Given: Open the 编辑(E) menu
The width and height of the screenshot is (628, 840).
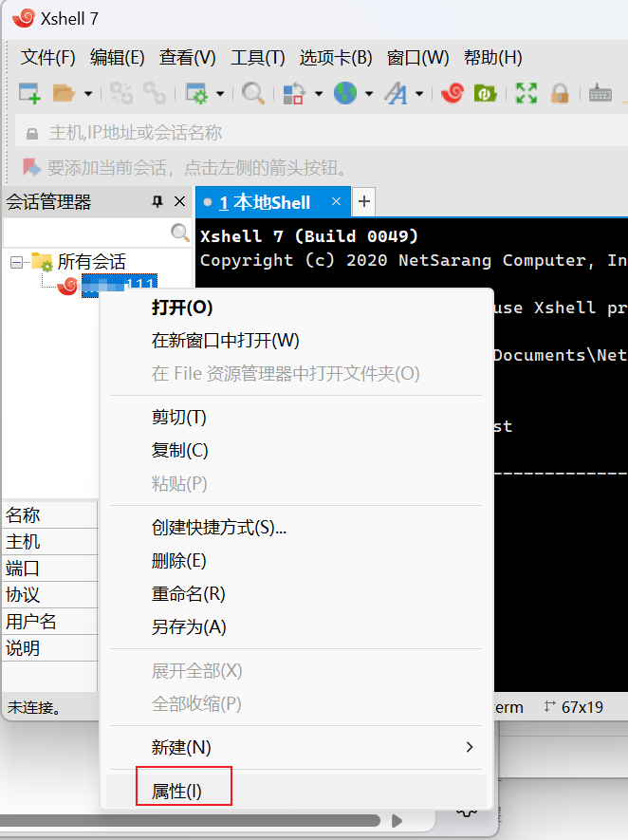Looking at the screenshot, I should click(x=118, y=57).
